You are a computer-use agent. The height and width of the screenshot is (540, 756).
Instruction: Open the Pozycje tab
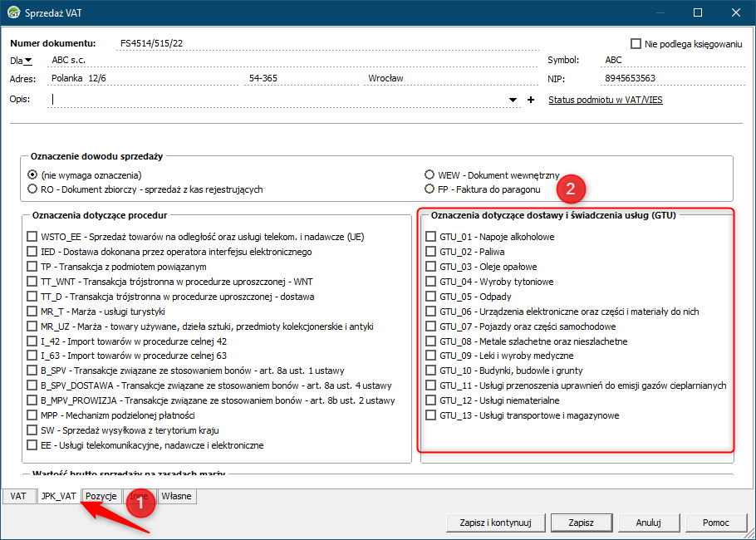coord(101,496)
